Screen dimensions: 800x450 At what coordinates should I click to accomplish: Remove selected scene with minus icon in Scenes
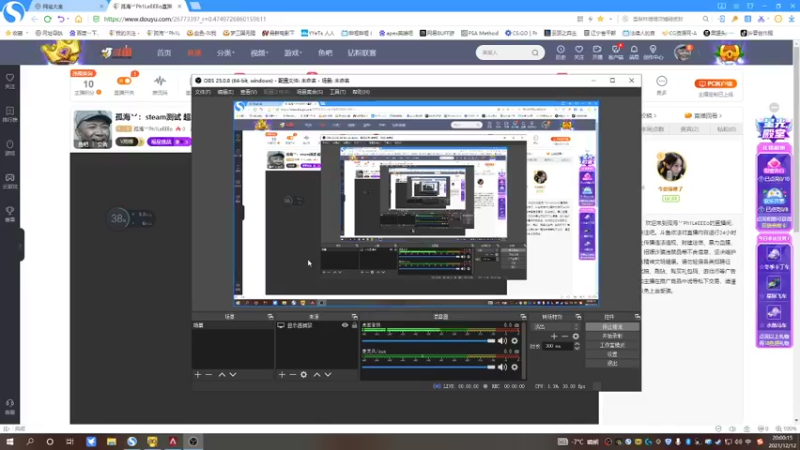(209, 374)
